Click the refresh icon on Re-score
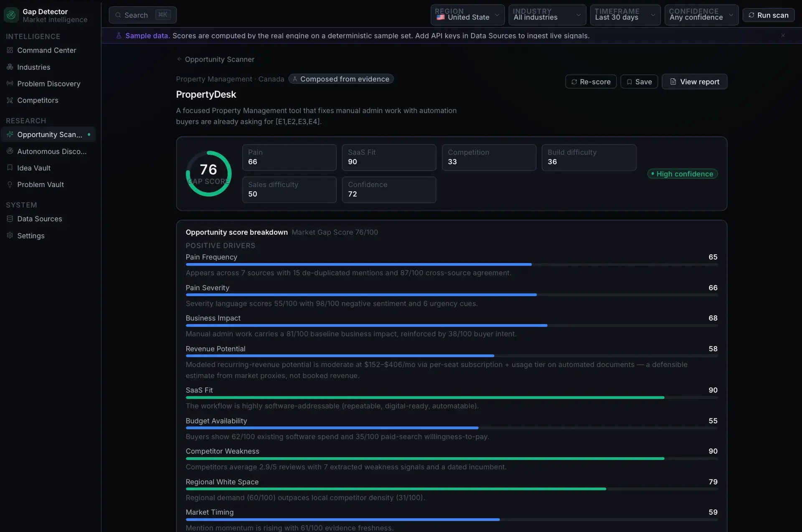 [x=574, y=82]
